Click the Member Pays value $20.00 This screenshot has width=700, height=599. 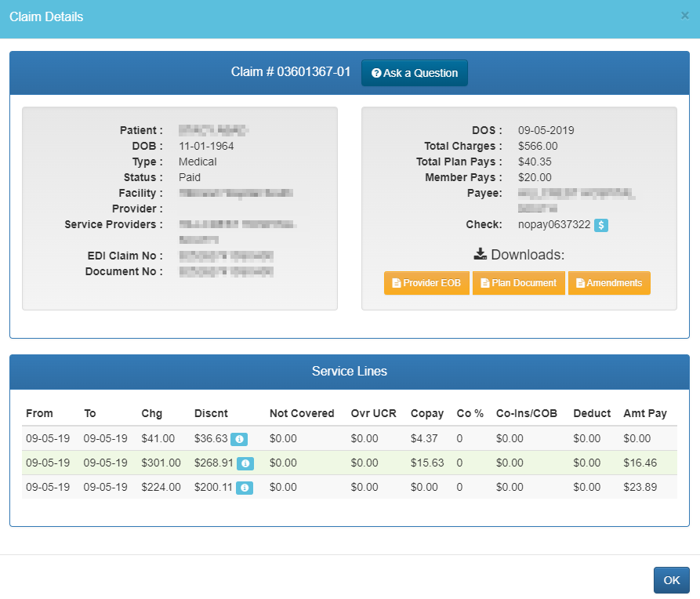[535, 177]
